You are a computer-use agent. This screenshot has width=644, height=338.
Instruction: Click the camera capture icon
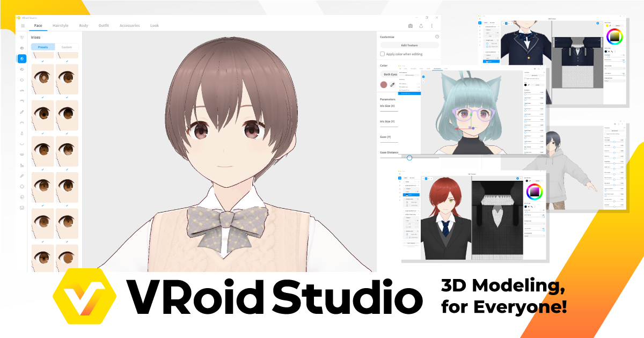[410, 26]
